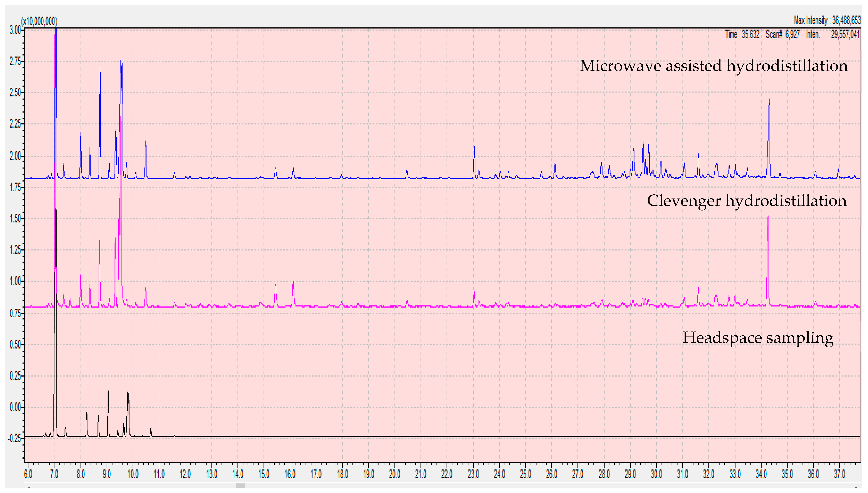Click the Clevenger hydrodistillation label

point(747,200)
